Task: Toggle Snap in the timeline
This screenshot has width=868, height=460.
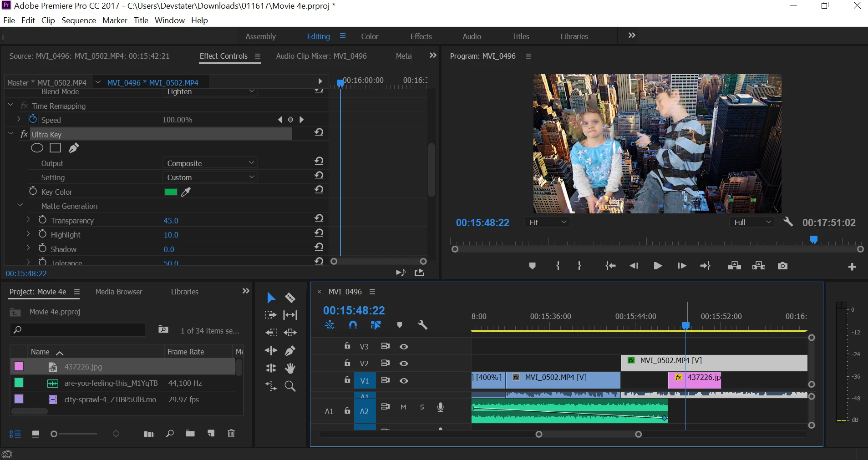Action: coord(353,325)
